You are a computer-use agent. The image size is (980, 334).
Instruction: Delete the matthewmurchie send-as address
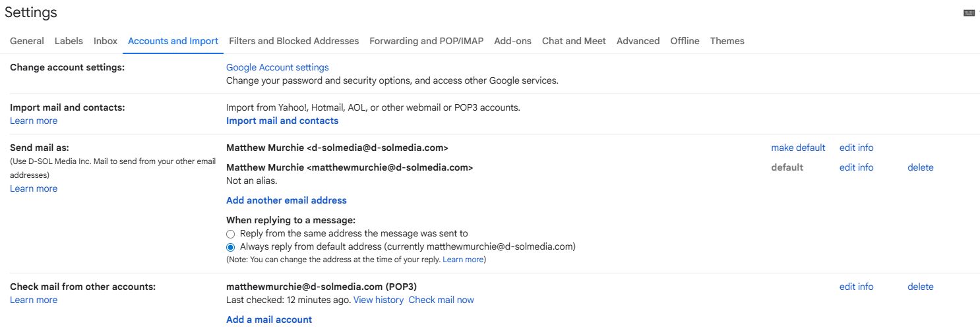point(920,167)
